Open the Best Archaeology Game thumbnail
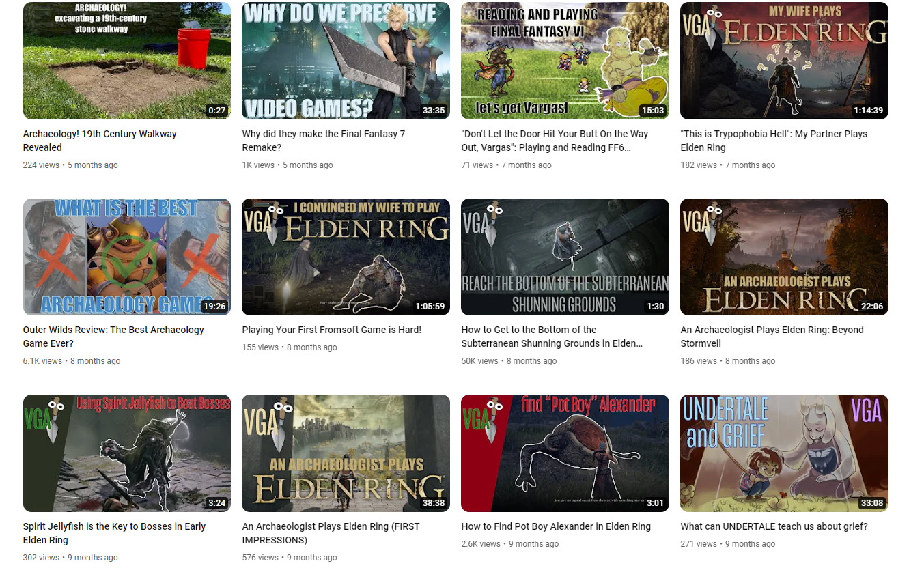924x568 pixels. [x=127, y=257]
